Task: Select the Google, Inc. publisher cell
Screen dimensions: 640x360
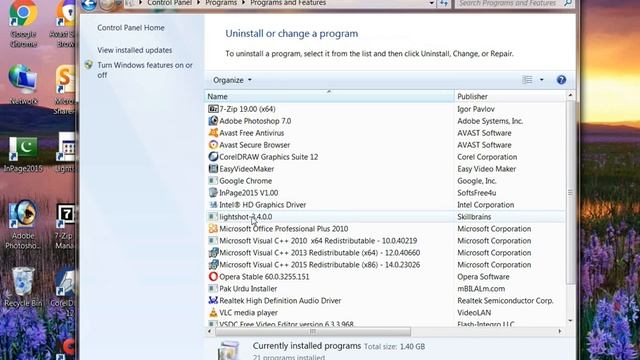Action: coord(477,181)
